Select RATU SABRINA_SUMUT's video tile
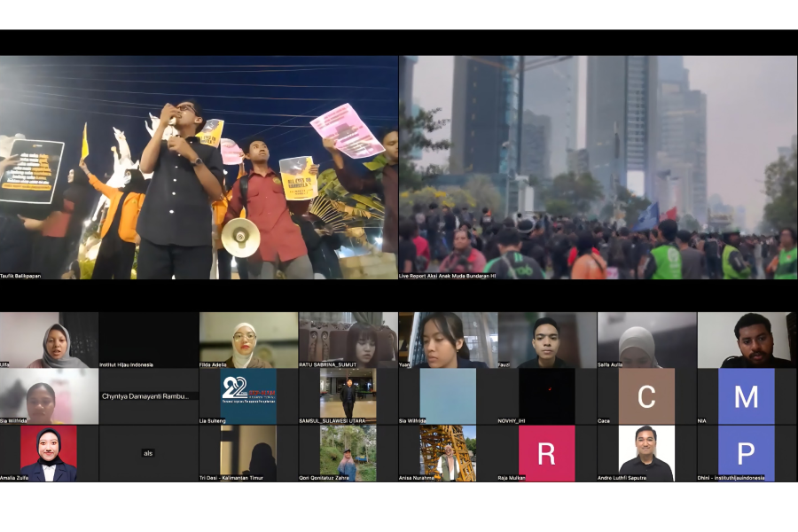Viewport: 798px width, 532px height. coord(348,340)
